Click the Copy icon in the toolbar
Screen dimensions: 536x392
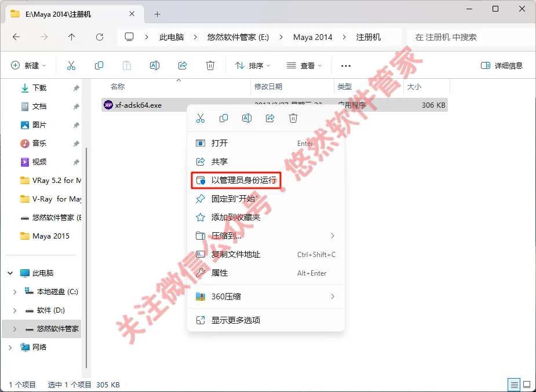click(99, 65)
